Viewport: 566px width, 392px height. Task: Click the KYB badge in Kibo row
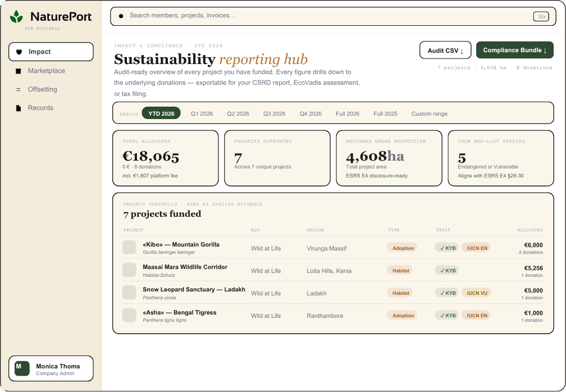447,248
